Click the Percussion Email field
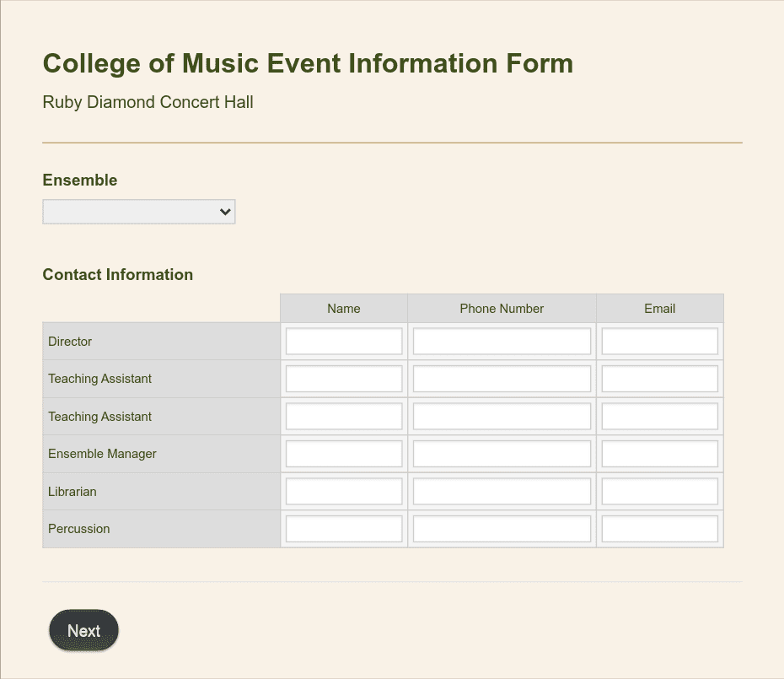 click(x=659, y=529)
